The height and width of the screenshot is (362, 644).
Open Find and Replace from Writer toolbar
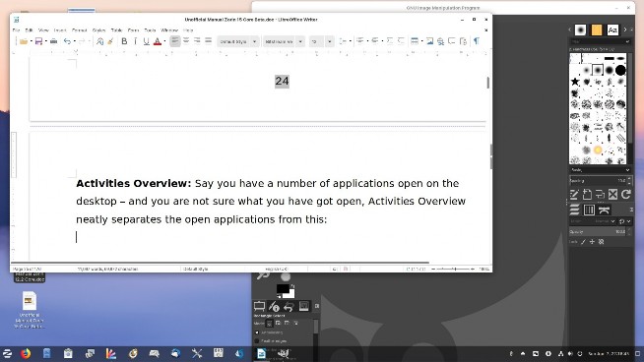(x=99, y=41)
